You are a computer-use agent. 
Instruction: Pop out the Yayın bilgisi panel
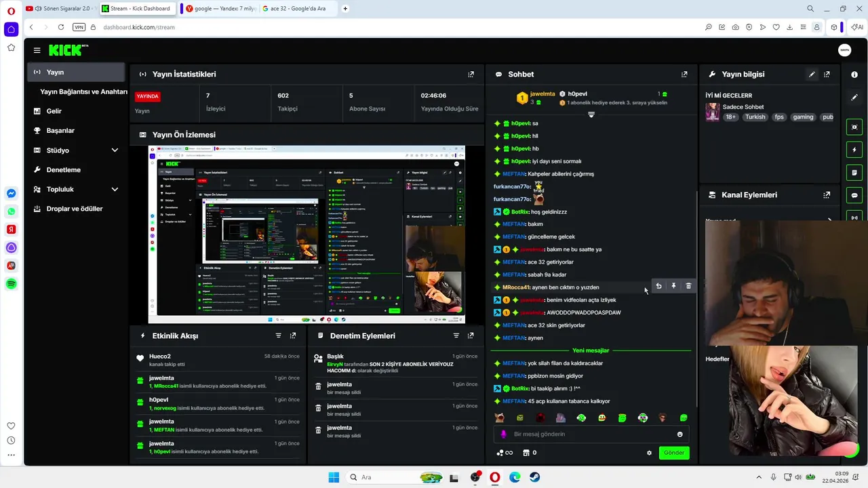(x=827, y=74)
